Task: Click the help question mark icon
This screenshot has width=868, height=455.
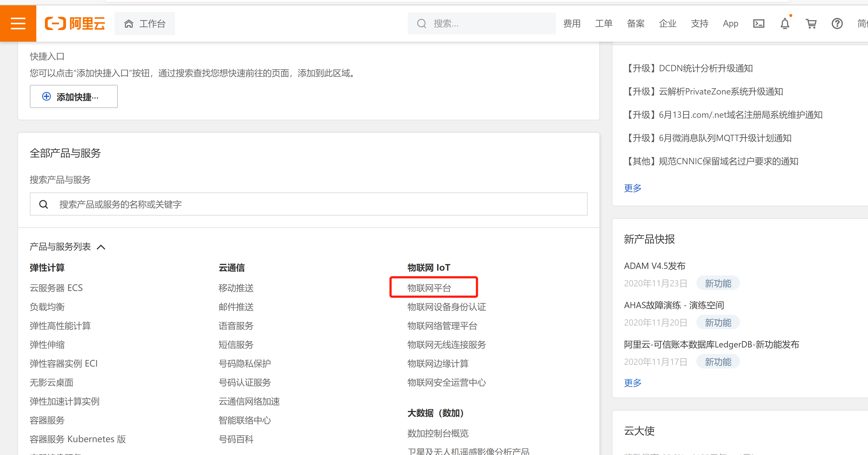Action: tap(837, 23)
